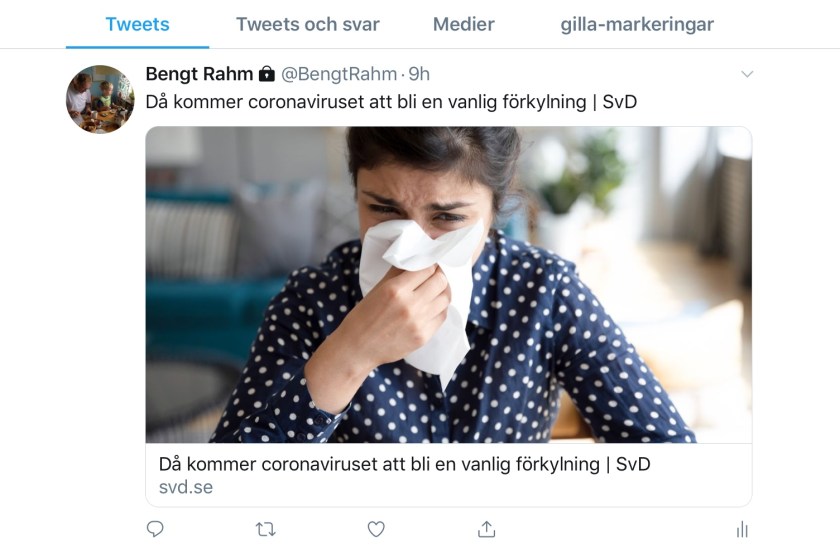Screen dimensions: 840x548
Task: Select the Medier tab
Action: (463, 24)
